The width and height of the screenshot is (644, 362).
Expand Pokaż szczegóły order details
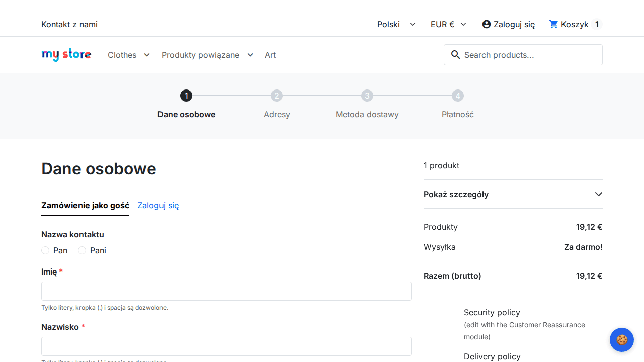point(513,194)
